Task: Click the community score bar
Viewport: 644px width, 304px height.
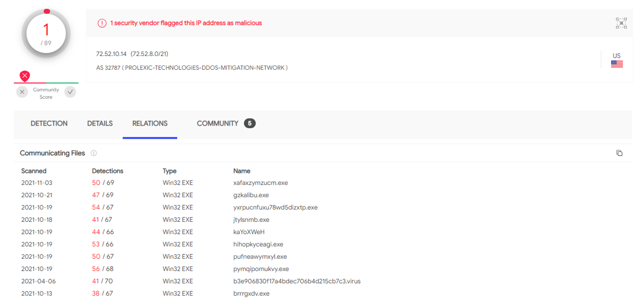Action: [x=46, y=83]
